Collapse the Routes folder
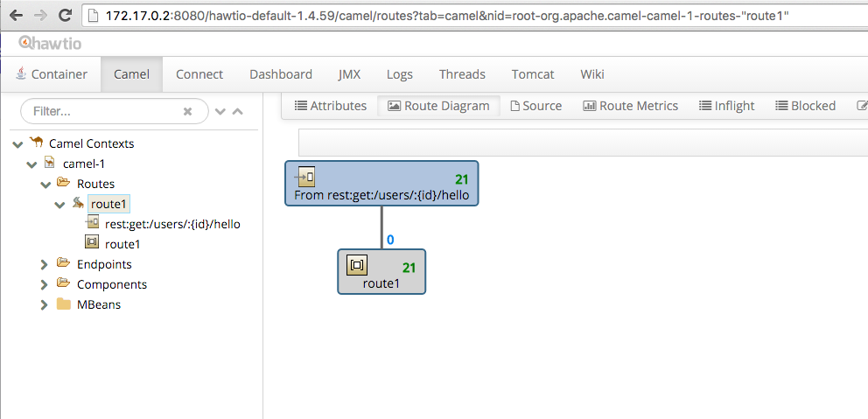 click(x=45, y=185)
